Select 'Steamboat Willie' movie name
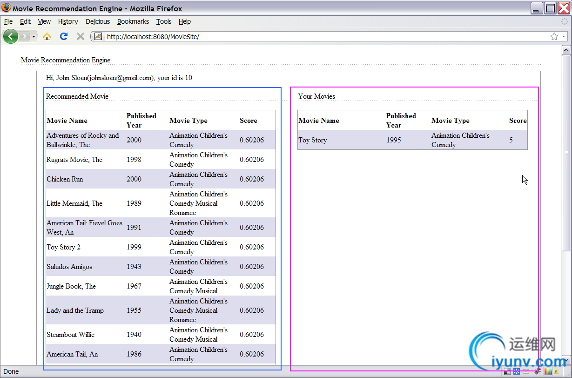572x378 pixels. pos(70,335)
